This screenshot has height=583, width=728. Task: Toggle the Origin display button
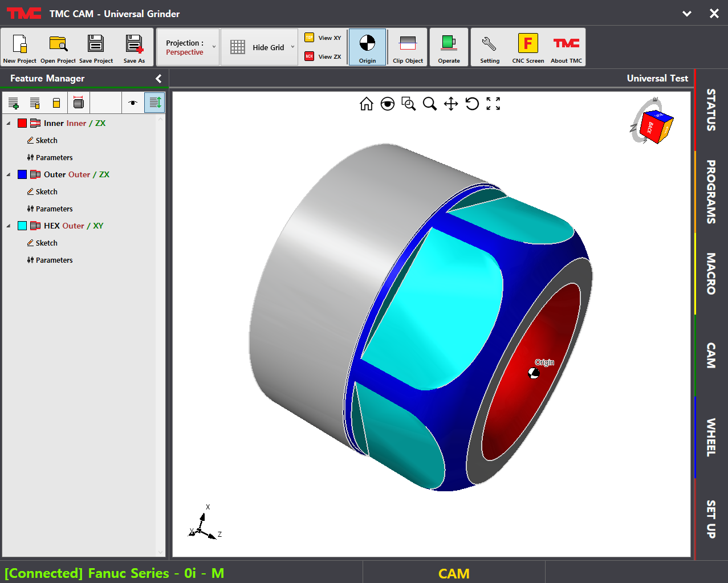click(x=367, y=48)
